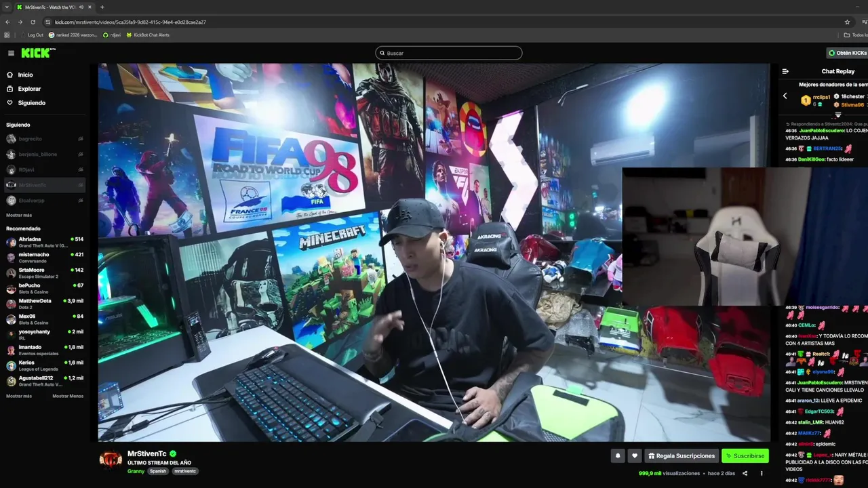Click araron_12 username in chat

click(809, 401)
